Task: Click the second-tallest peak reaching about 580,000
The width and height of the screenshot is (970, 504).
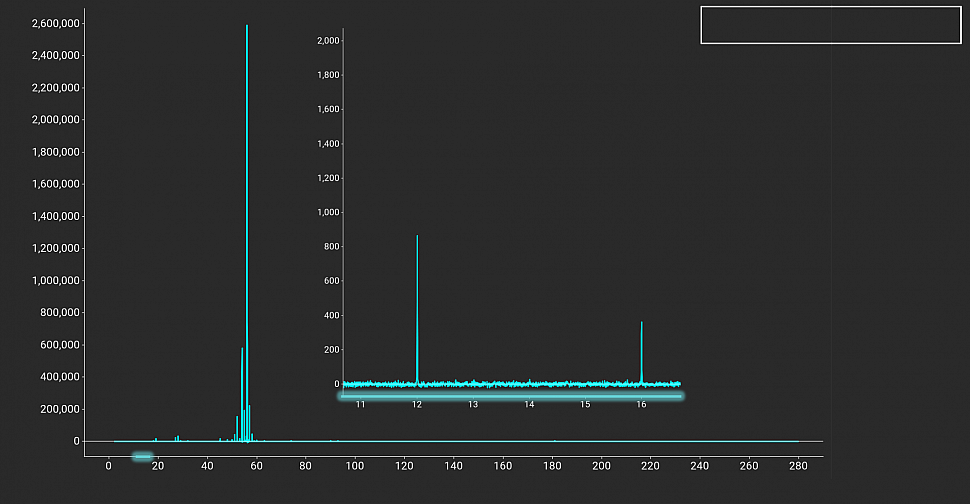Action: point(242,395)
